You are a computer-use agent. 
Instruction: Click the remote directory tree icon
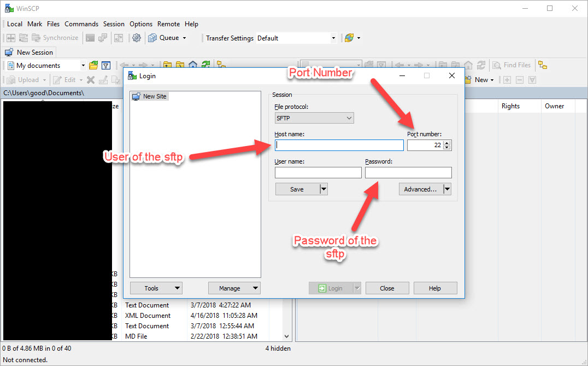(542, 65)
